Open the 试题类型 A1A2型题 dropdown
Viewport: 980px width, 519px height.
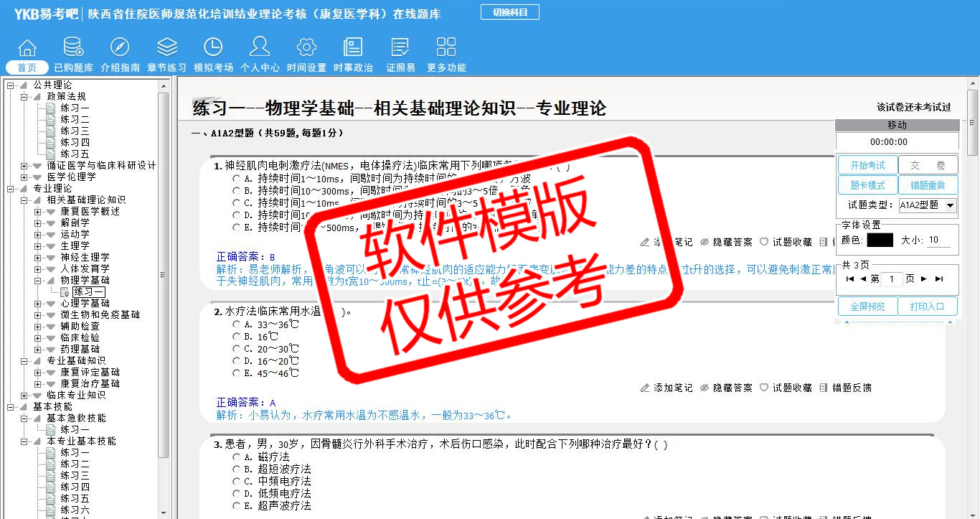click(x=951, y=205)
